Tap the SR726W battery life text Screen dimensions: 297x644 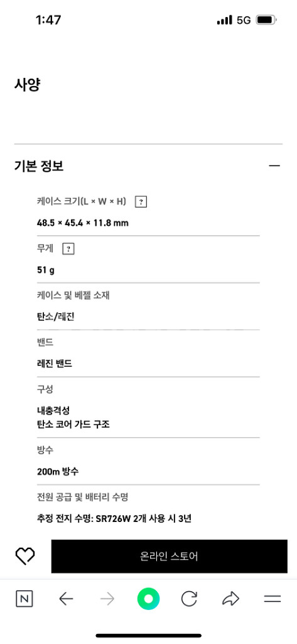(114, 519)
